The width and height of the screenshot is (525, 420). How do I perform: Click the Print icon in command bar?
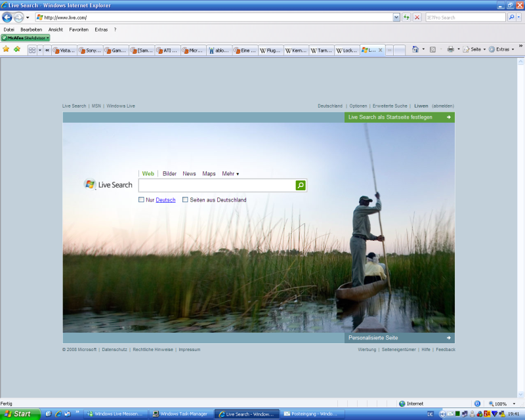[451, 49]
